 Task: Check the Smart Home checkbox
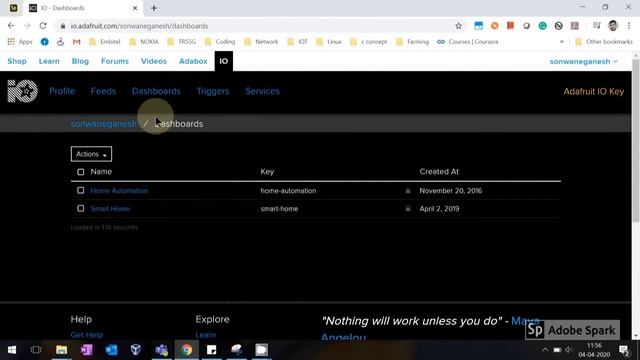click(80, 208)
